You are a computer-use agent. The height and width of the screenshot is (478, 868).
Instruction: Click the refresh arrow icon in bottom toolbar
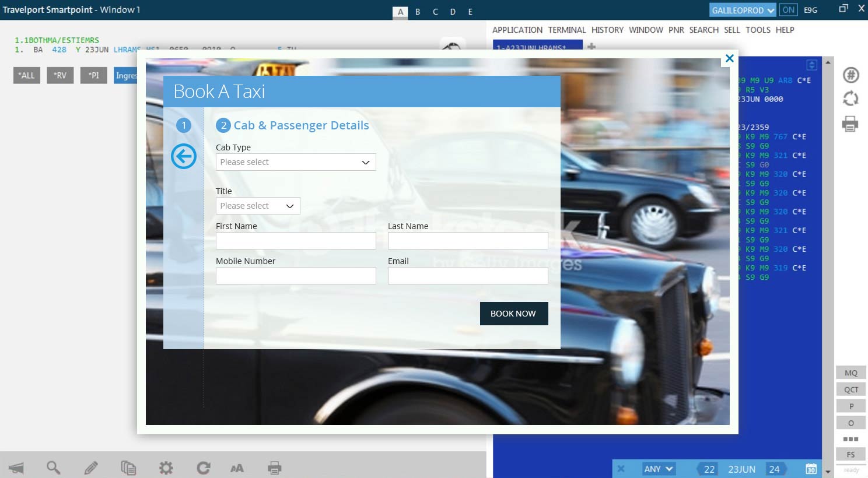pyautogui.click(x=203, y=468)
